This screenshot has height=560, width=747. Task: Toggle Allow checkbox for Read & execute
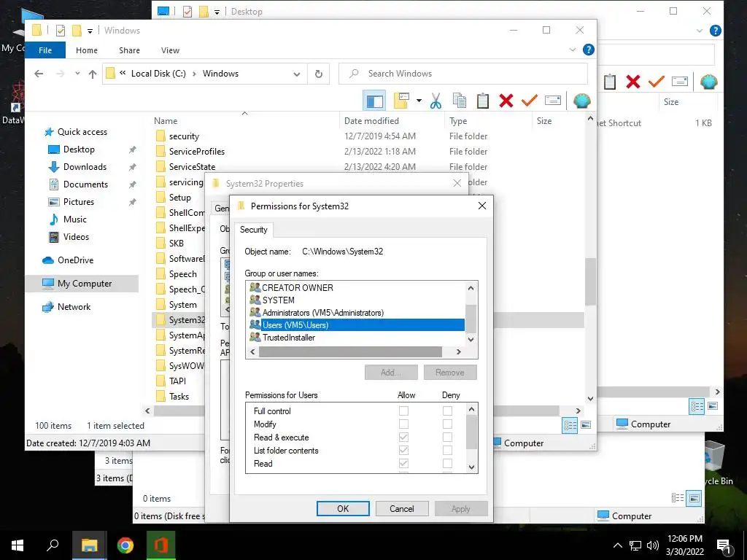coord(403,437)
